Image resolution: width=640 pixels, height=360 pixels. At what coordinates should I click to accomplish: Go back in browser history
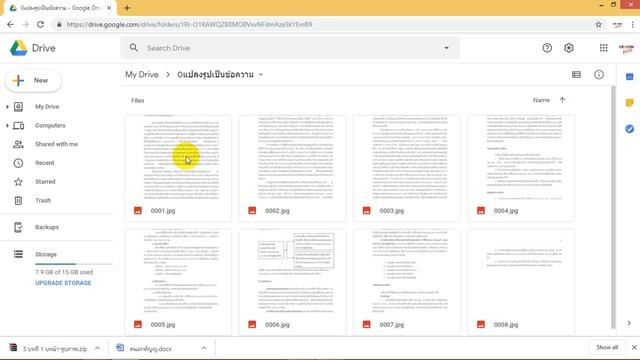click(x=10, y=24)
